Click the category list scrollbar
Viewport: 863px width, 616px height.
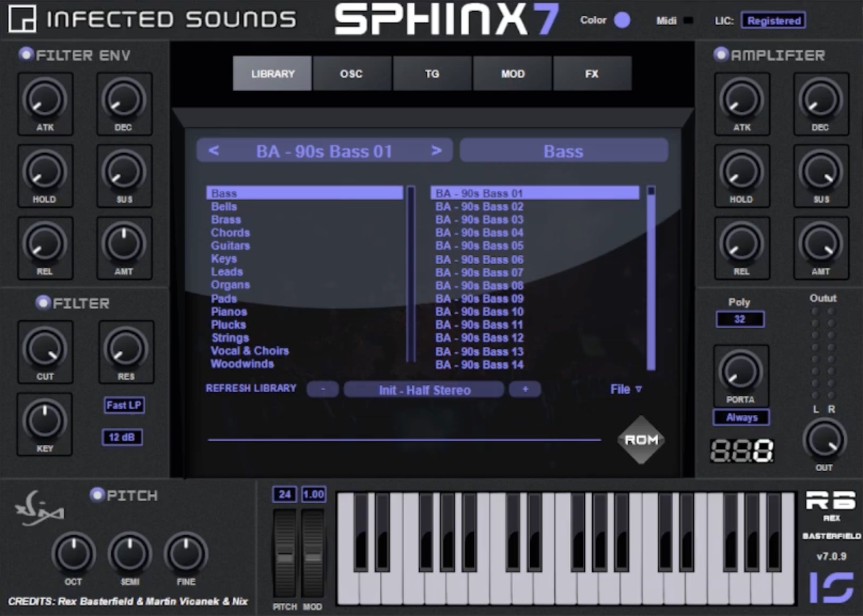411,274
